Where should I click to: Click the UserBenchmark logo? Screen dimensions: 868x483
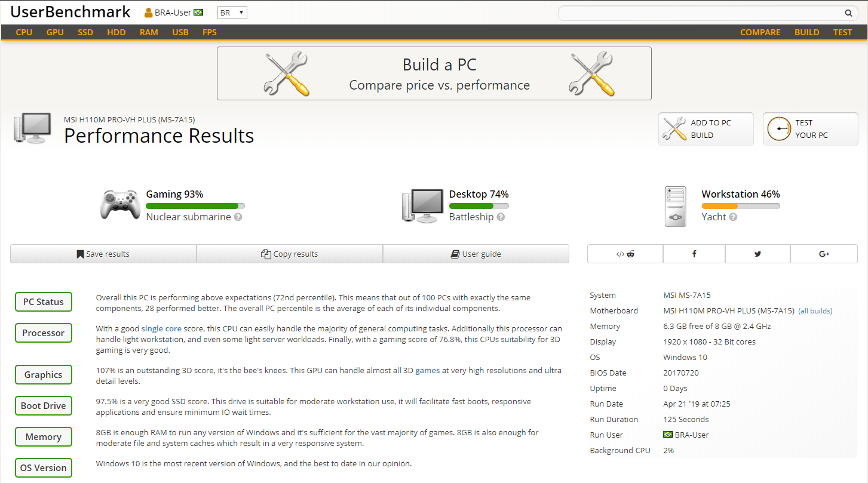70,12
